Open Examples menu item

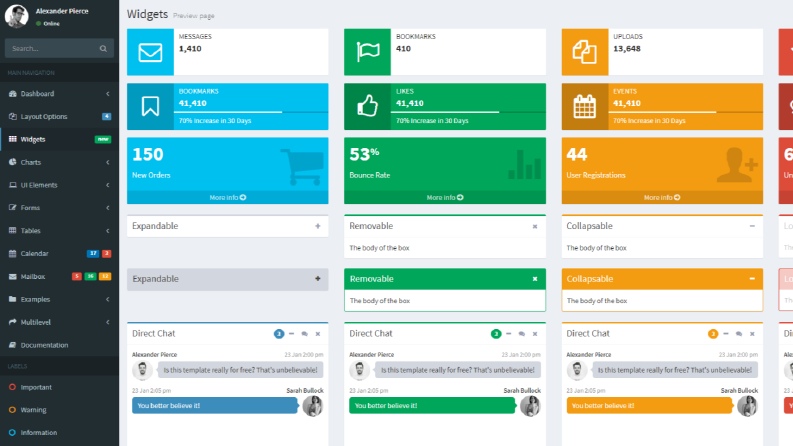[x=60, y=299]
